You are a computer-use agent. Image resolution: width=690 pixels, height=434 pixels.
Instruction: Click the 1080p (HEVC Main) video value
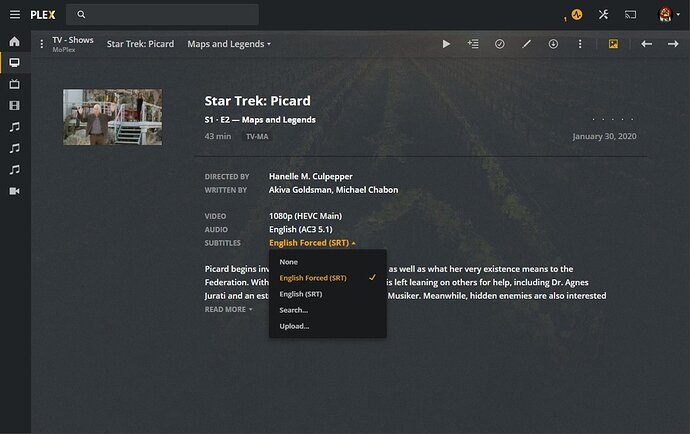305,216
